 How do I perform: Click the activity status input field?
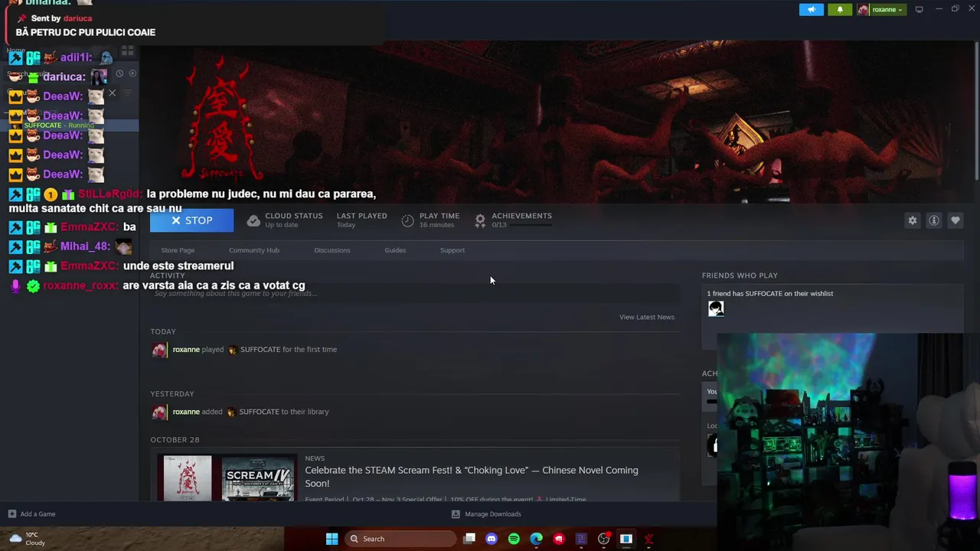[415, 293]
